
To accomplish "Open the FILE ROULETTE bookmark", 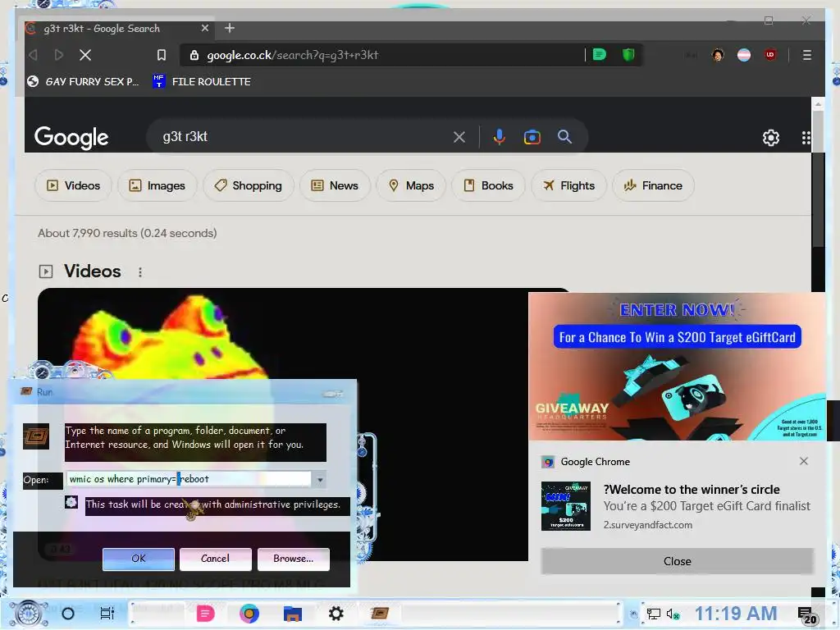I will click(x=202, y=81).
